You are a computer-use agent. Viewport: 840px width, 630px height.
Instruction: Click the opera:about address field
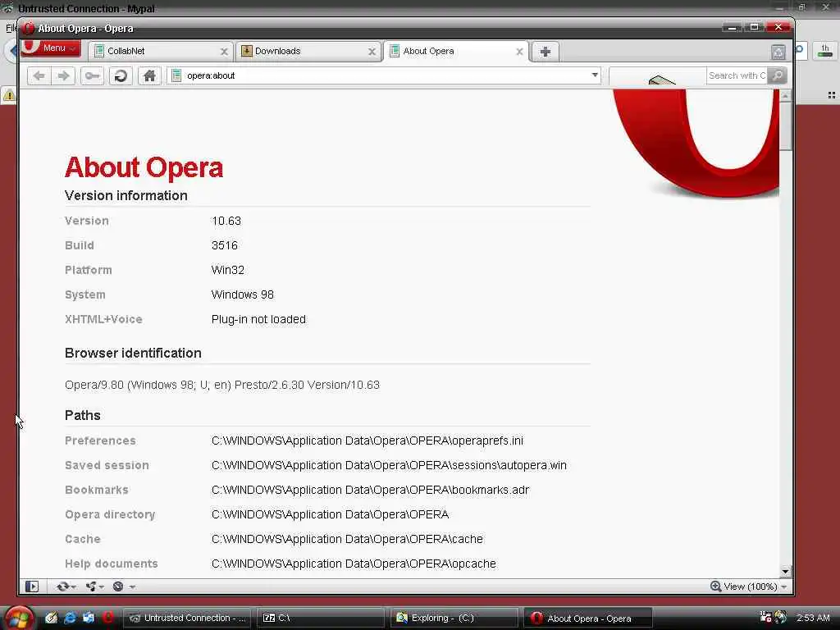[386, 75]
